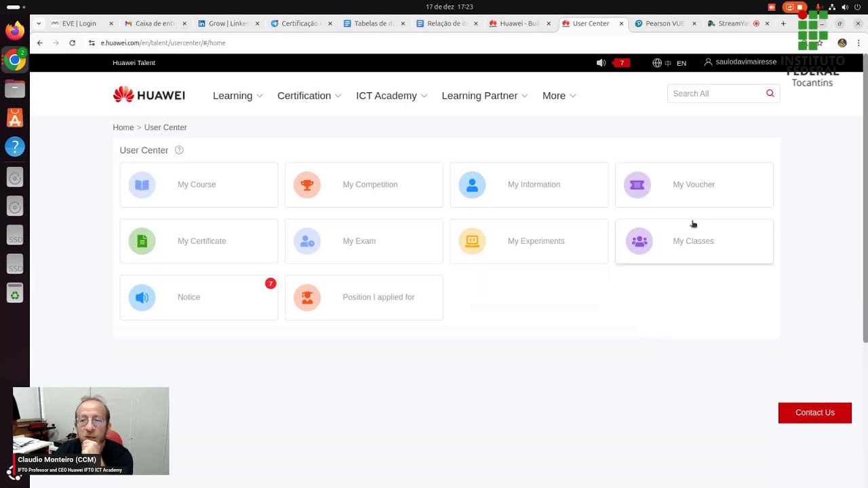Click the speaker notification icon in top bar
Image resolution: width=868 pixels, height=488 pixels.
(x=601, y=62)
